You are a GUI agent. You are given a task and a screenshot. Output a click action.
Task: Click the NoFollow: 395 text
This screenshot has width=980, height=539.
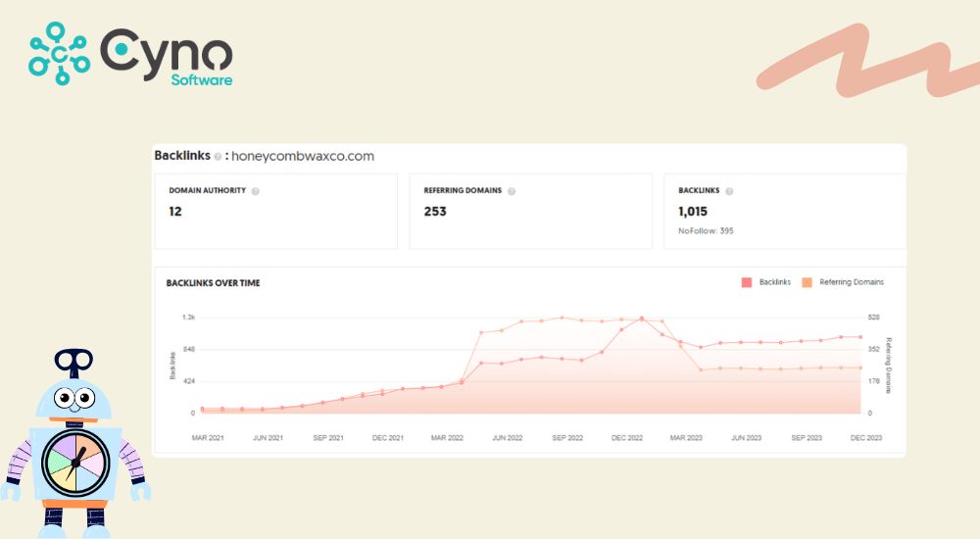(706, 231)
